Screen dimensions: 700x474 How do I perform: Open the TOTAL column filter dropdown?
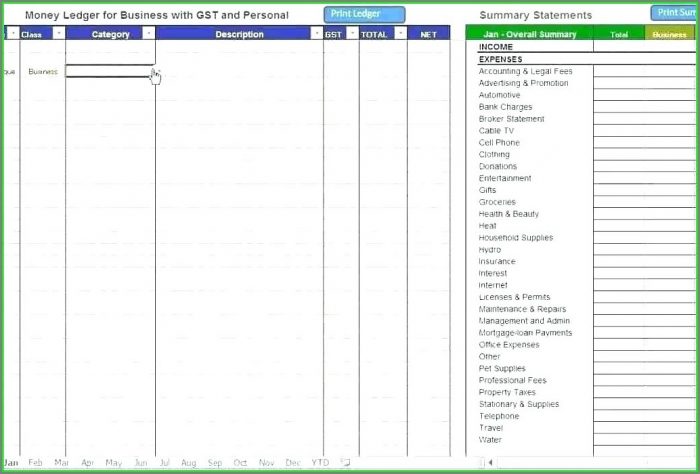coord(400,33)
